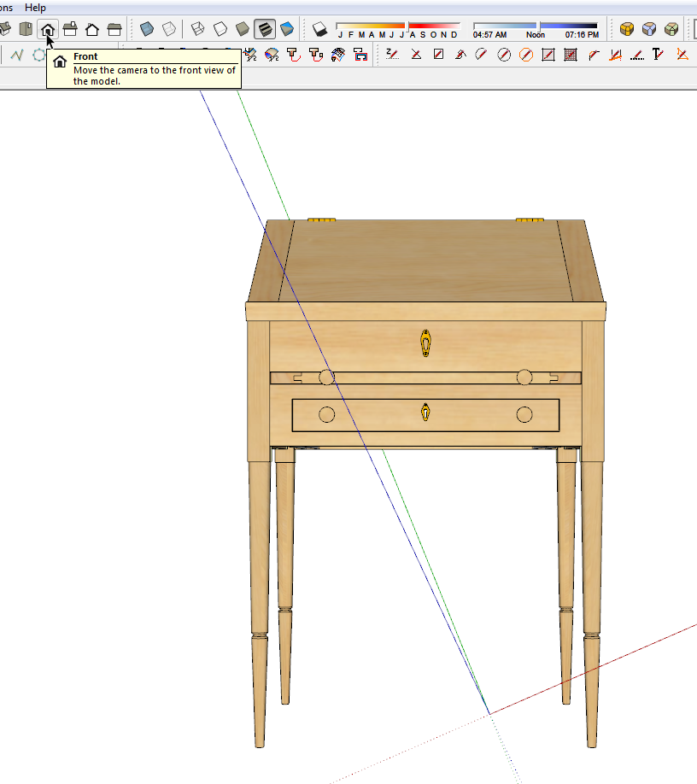Select the 2D Fillet tool
The width and height of the screenshot is (697, 784).
593,55
